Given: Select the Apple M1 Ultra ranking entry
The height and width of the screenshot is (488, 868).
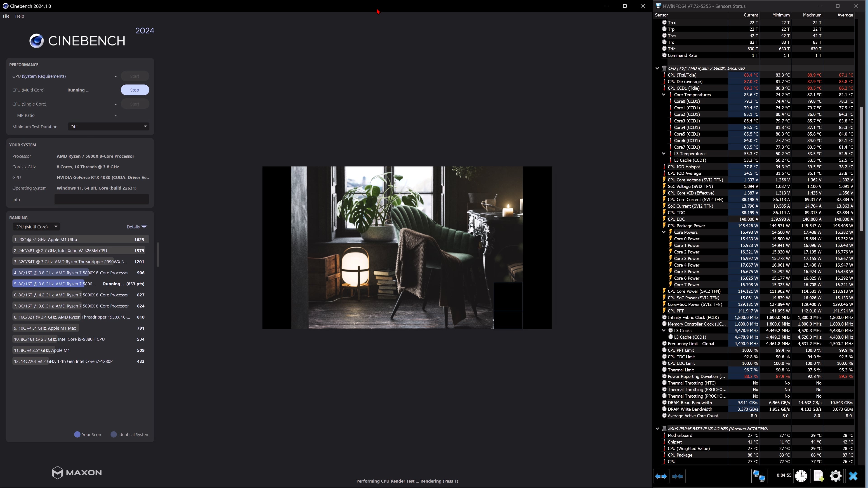Looking at the screenshot, I should coord(80,239).
